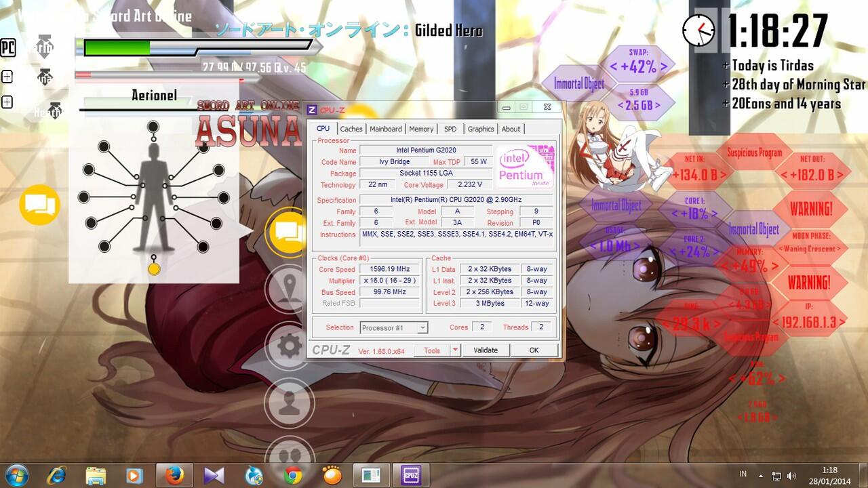
Task: Click the OK button in CPU-Z
Action: point(534,350)
